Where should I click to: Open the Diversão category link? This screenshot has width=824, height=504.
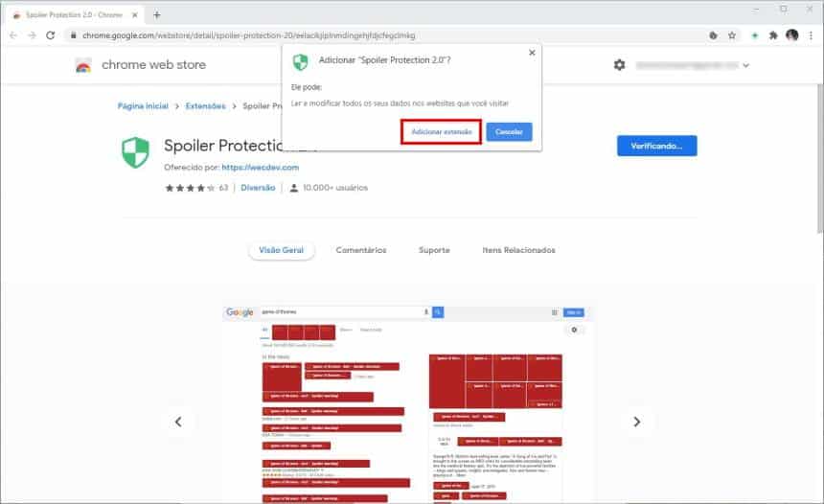pos(258,188)
